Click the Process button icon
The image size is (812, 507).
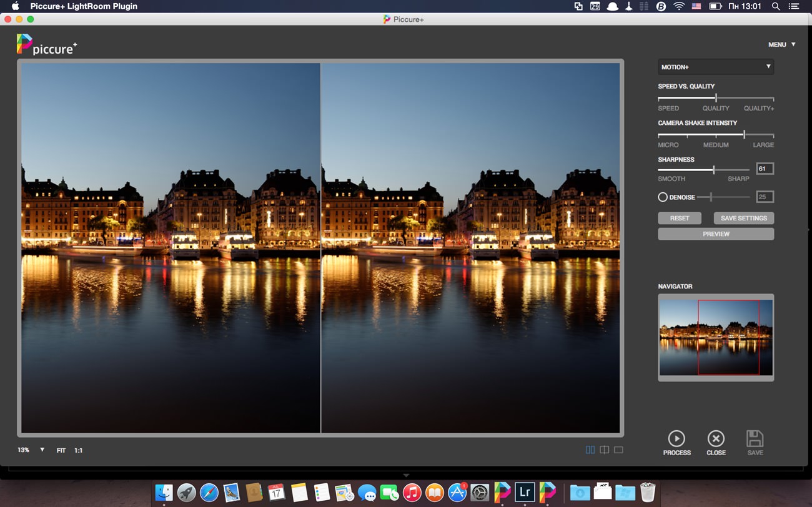[676, 438]
